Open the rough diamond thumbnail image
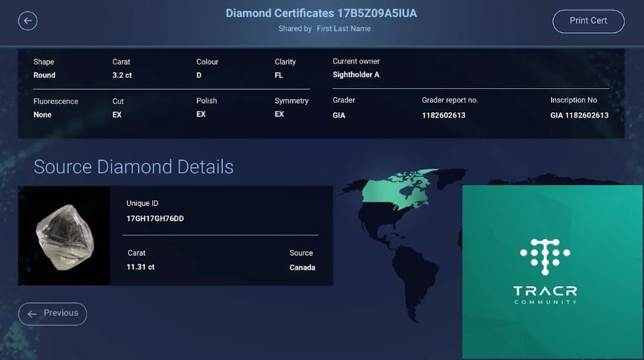Screen dimensions: 644x360 point(64,235)
